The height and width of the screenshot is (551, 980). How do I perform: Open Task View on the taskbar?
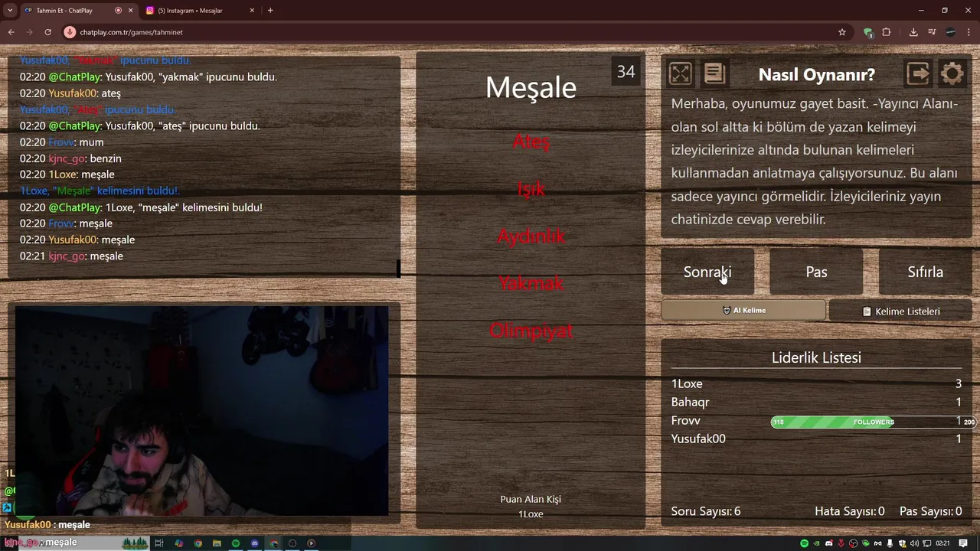click(159, 543)
